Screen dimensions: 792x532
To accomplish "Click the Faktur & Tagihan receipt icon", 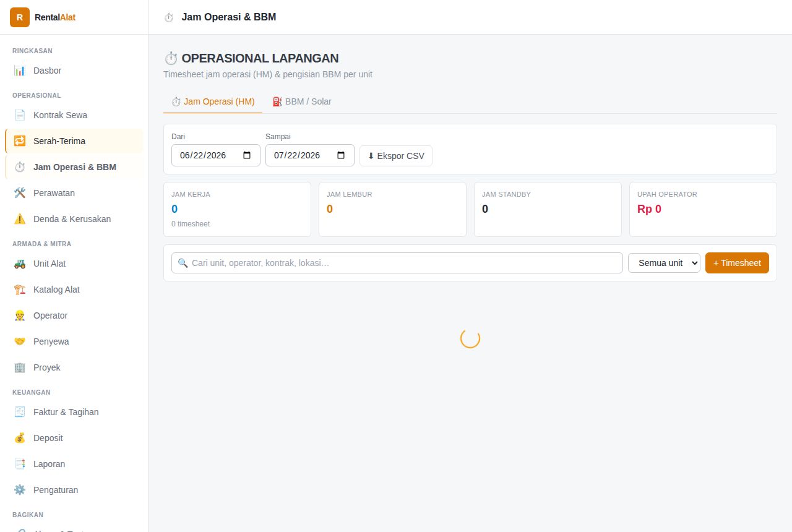I will (x=20, y=412).
